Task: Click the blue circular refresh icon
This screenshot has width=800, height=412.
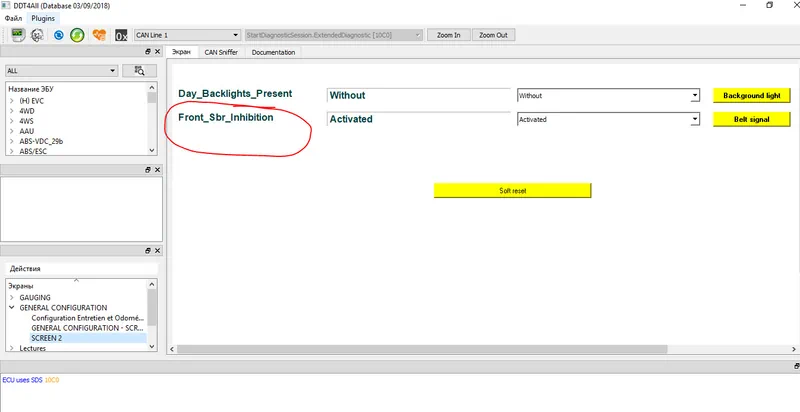Action: (x=59, y=35)
